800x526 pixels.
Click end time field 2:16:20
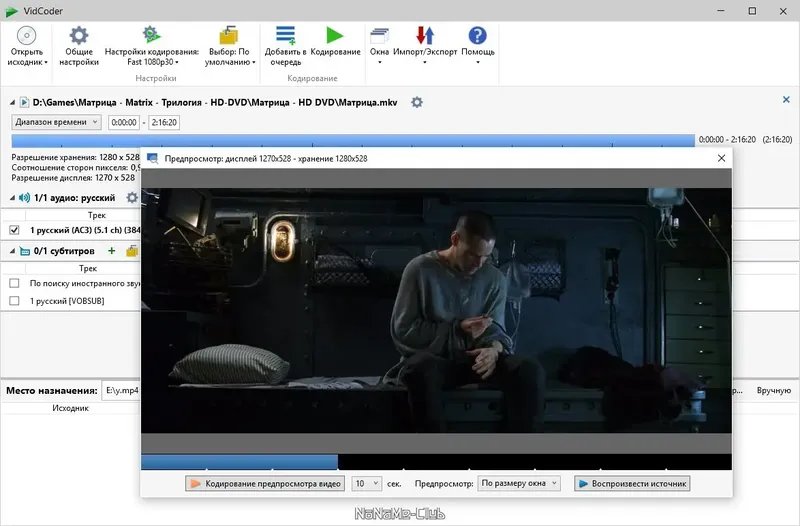pos(164,122)
